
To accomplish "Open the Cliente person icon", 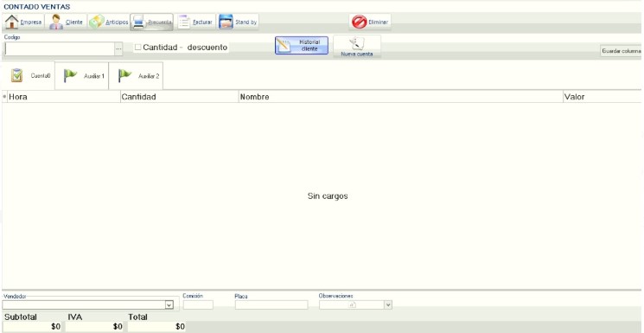I will (56, 22).
